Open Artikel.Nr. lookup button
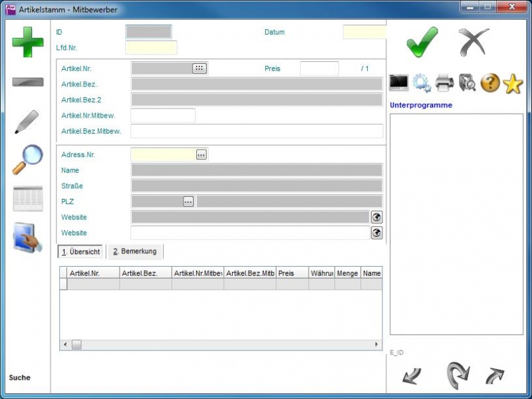 click(199, 68)
